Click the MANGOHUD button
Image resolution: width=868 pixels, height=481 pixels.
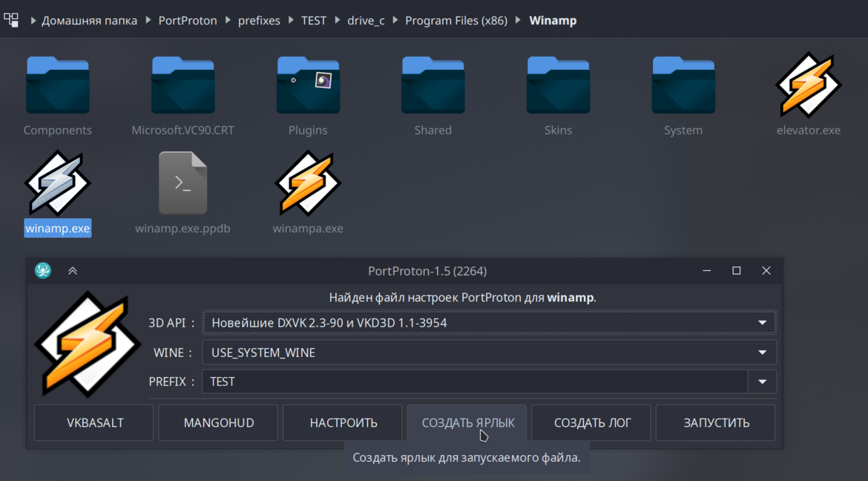tap(218, 423)
